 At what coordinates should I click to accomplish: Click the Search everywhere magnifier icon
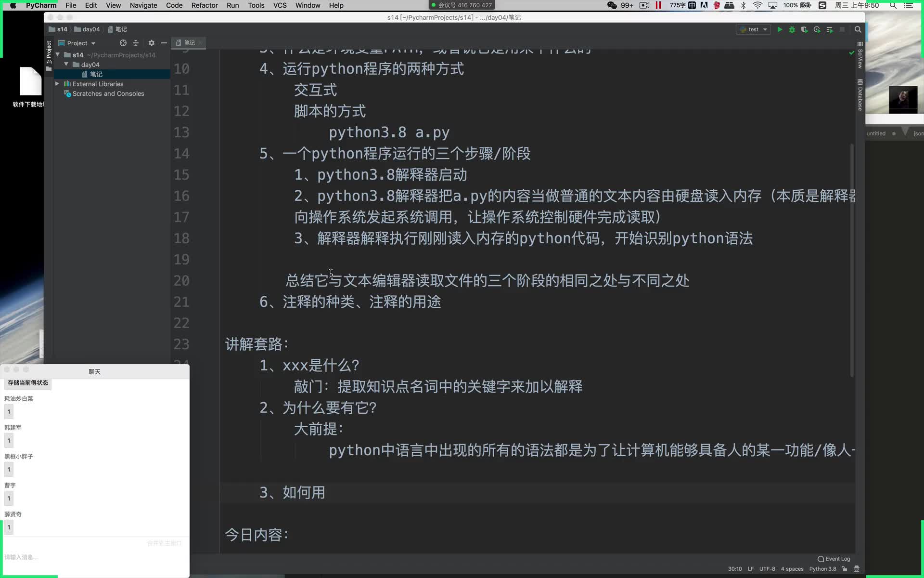pos(858,29)
